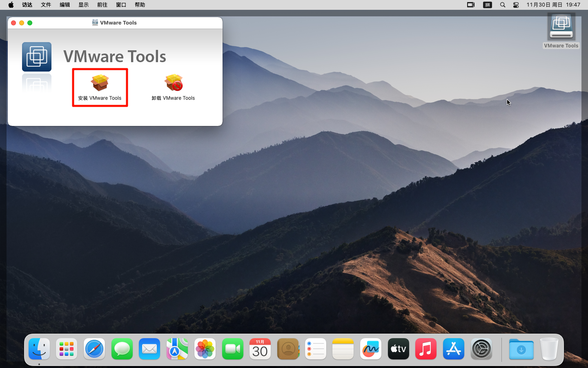588x368 pixels.
Task: Open System Settings from the Dock
Action: 481,349
